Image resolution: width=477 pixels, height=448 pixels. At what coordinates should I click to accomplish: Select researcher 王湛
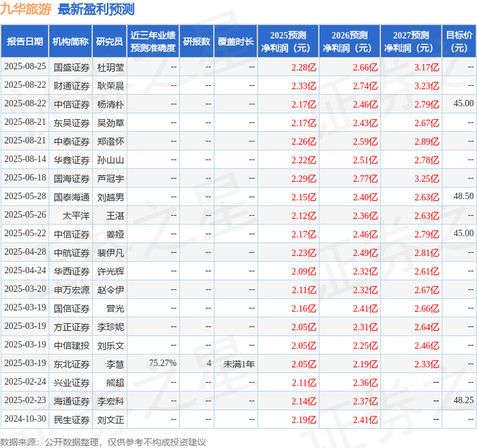[115, 216]
